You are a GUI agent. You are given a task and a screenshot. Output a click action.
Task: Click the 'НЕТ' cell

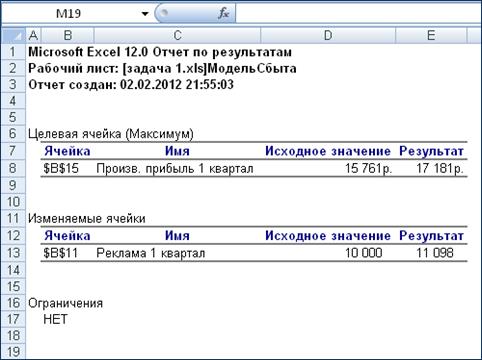[55, 319]
